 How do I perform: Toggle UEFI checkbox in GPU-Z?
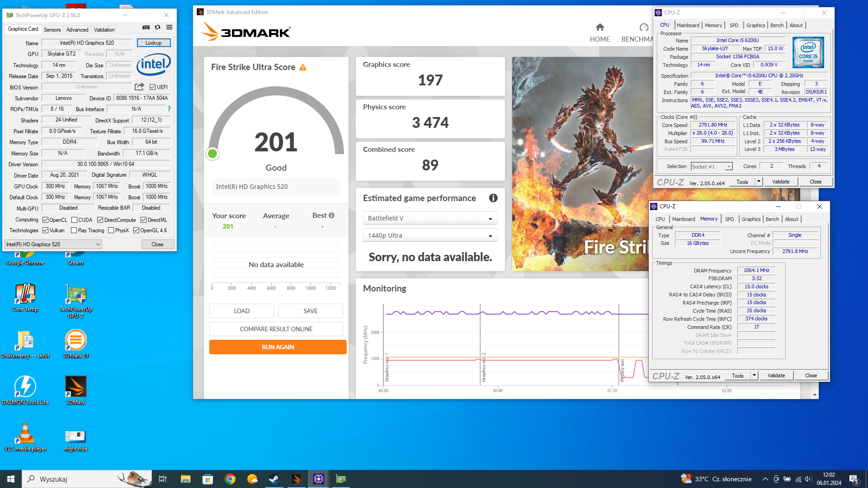152,87
